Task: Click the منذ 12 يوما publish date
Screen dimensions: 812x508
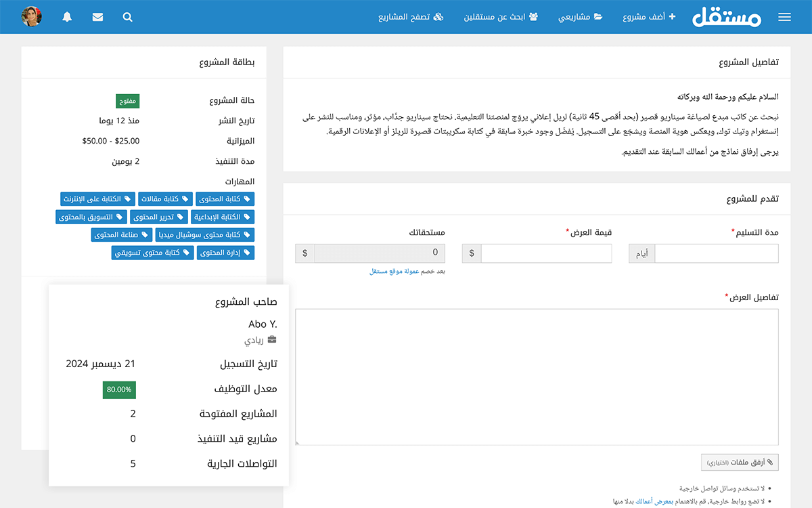Action: (x=119, y=121)
